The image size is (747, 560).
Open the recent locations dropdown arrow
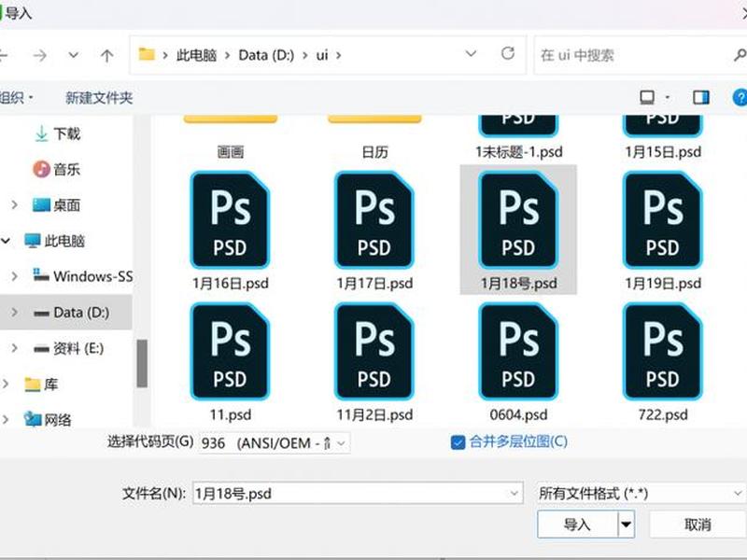pyautogui.click(x=74, y=55)
